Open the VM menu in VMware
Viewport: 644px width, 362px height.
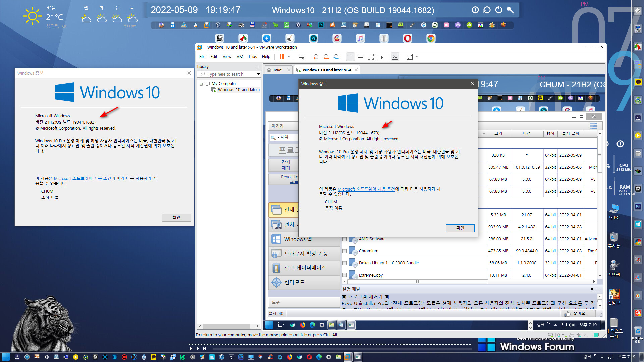tap(240, 57)
